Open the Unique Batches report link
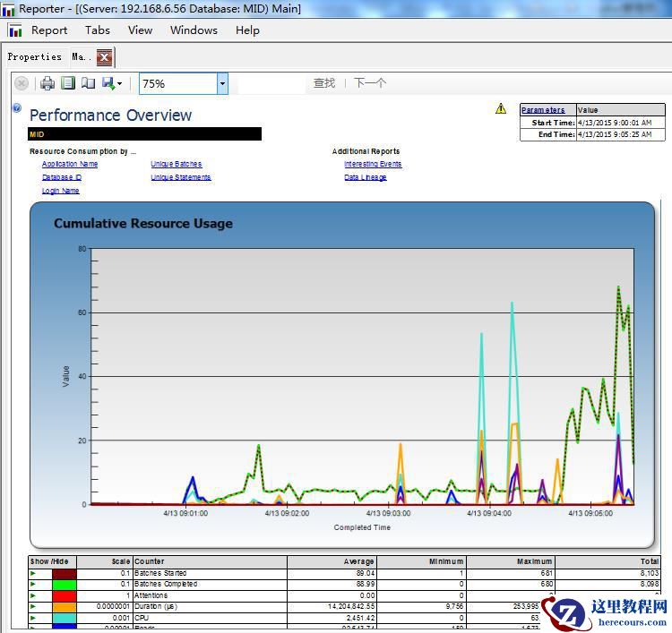Screen dimensions: 672x633 (176, 164)
